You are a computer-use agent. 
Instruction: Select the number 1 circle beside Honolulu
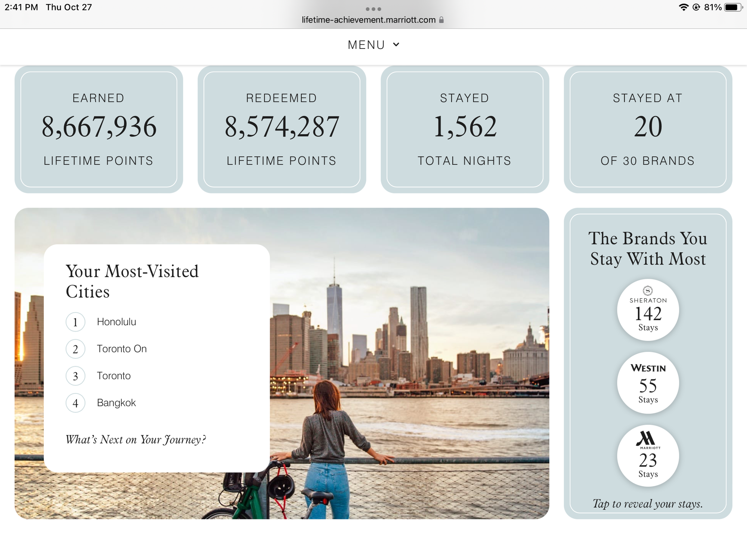[x=75, y=322]
